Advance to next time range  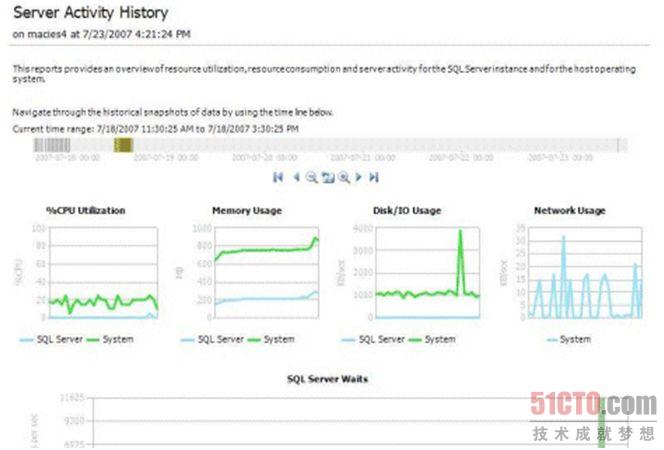[358, 177]
